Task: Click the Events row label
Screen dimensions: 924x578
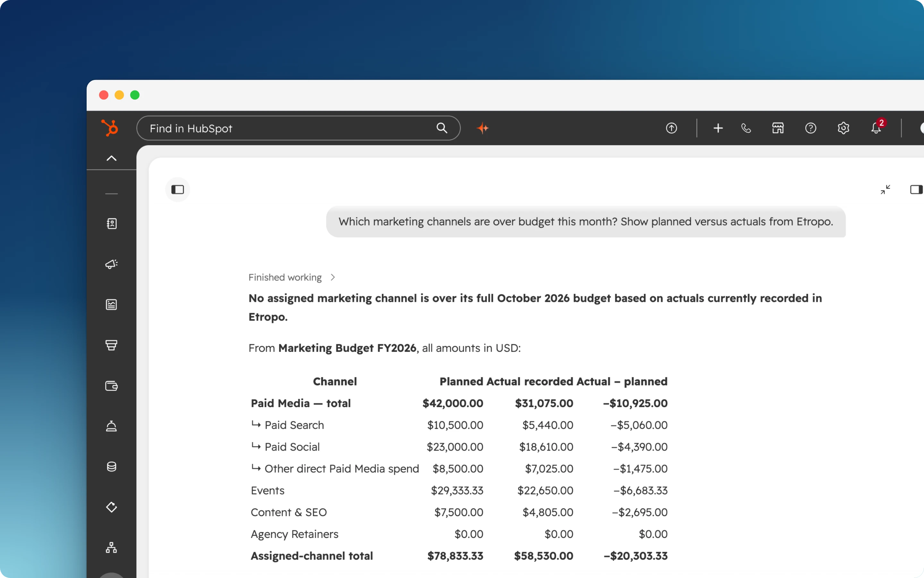Action: (267, 490)
